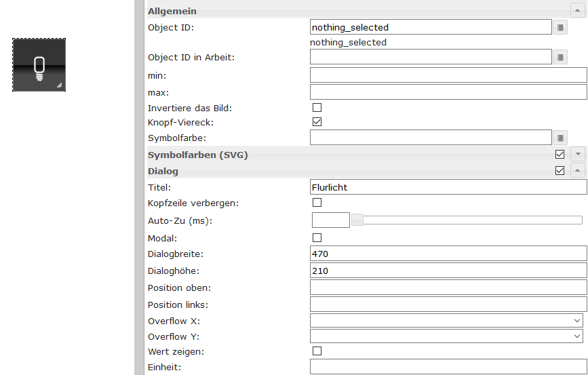Screen dimensions: 588x375
Task: Open the Symbolfarbe color picker button
Action: click(560, 138)
